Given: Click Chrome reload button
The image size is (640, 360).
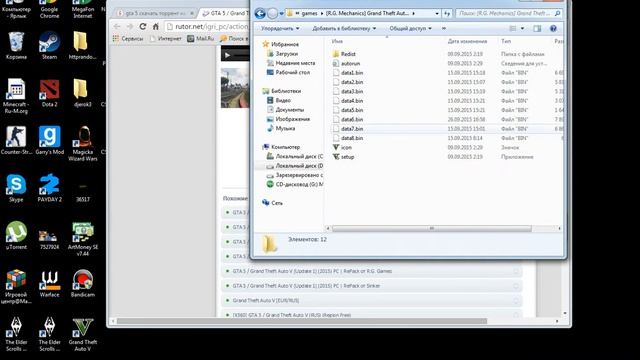Looking at the screenshot, I should 142,27.
